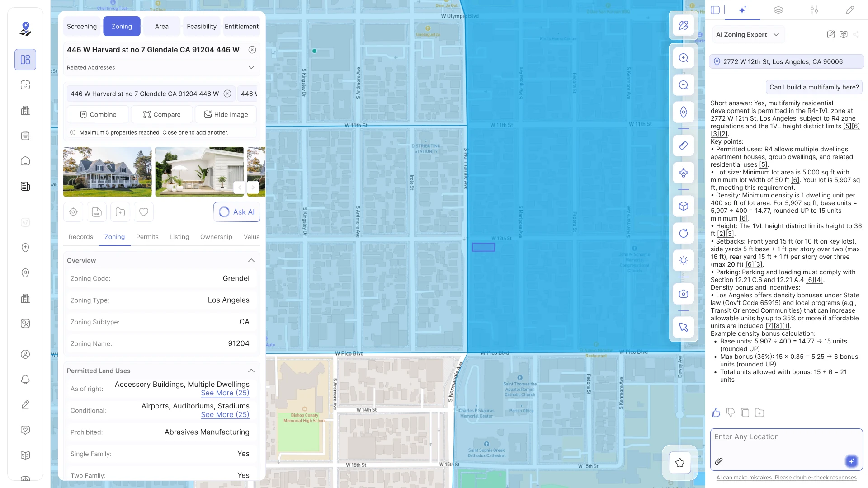868x488 pixels.
Task: Click See More (25) for Conditional uses
Action: coord(225,414)
